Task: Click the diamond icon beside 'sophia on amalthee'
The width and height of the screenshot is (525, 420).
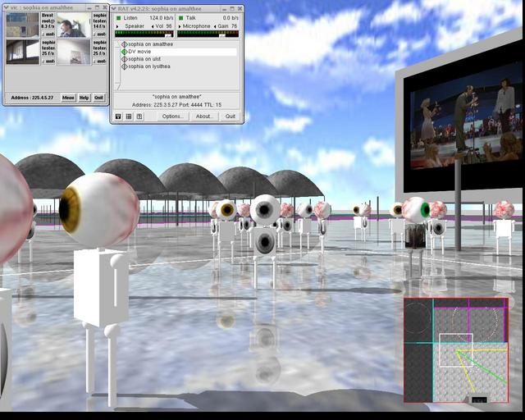Action: pyautogui.click(x=124, y=44)
